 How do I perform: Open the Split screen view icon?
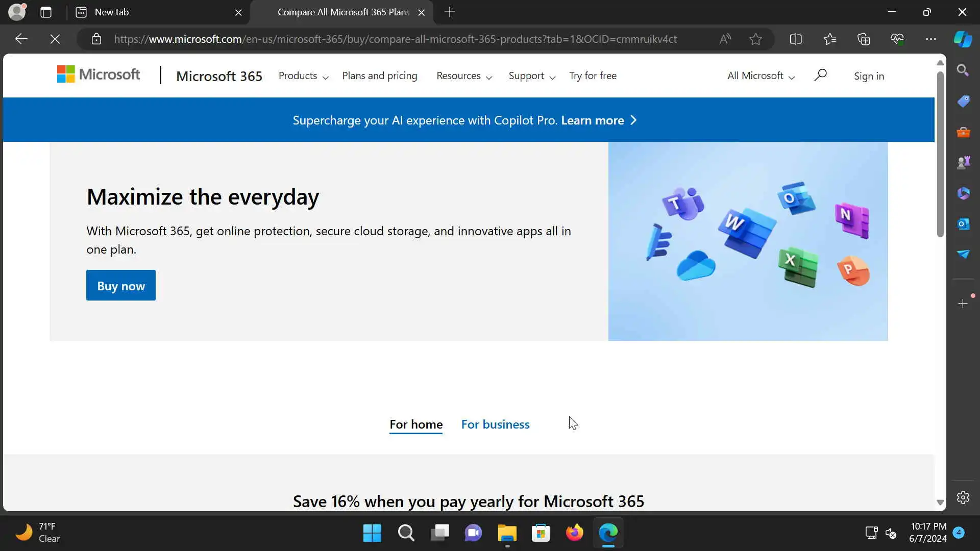click(x=795, y=39)
